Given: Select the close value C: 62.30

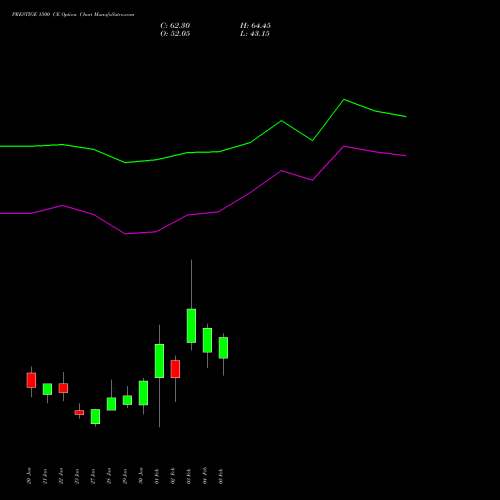Looking at the screenshot, I should click(175, 26).
